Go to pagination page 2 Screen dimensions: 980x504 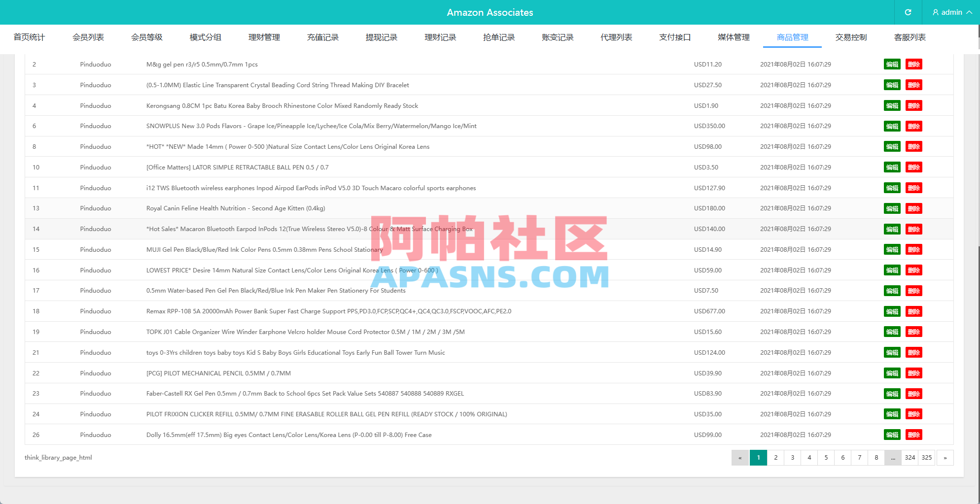[775, 458]
